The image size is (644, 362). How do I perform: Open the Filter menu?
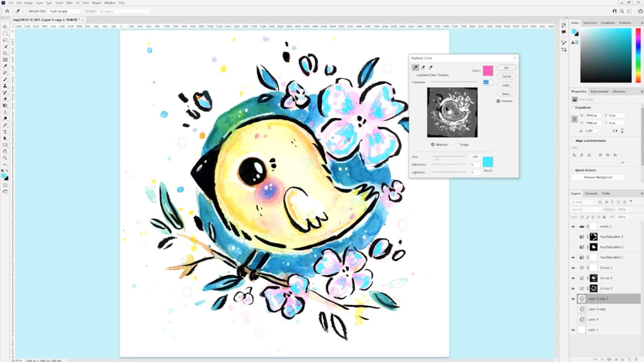[x=69, y=3]
